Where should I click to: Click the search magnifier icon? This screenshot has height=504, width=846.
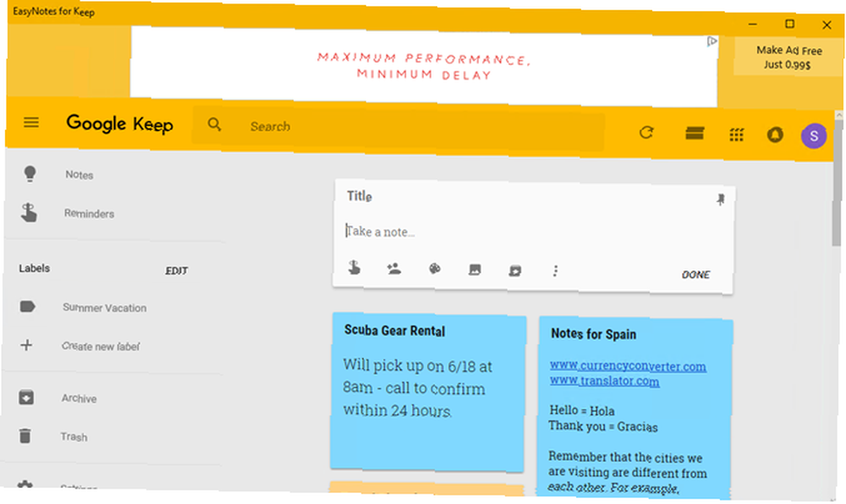pos(214,124)
